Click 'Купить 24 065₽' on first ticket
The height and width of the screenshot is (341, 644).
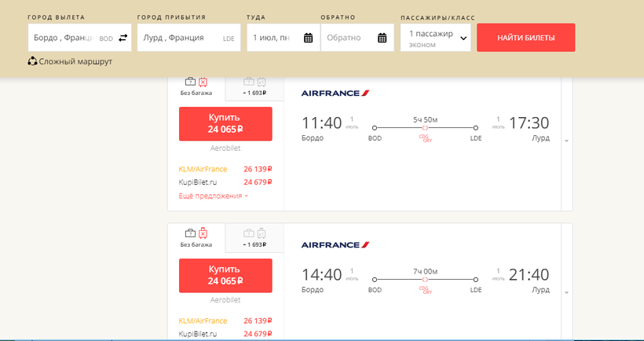coord(225,123)
